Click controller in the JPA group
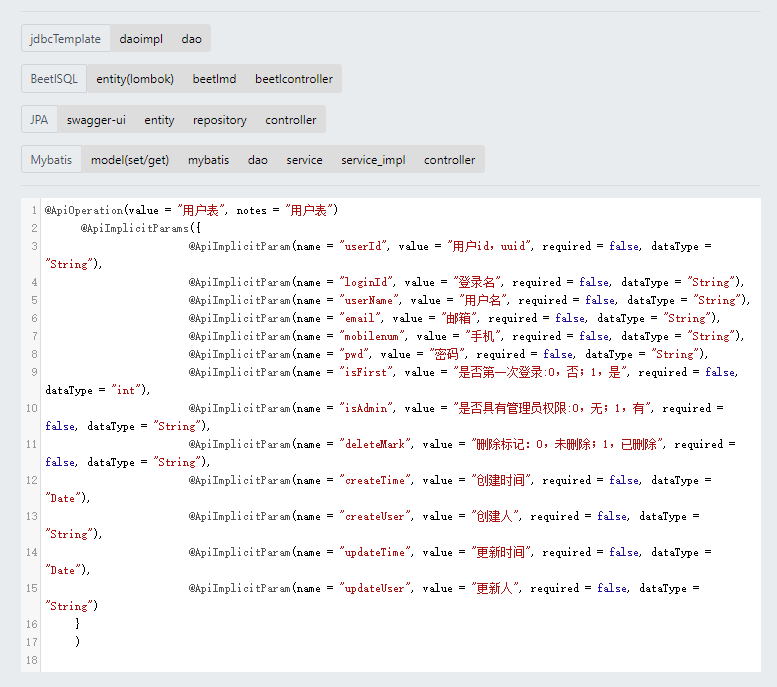The height and width of the screenshot is (687, 777). tap(290, 120)
